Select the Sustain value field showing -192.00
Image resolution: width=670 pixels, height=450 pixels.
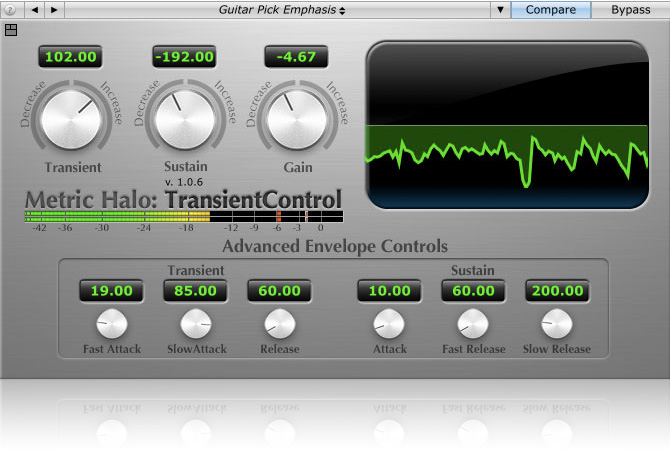[x=184, y=57]
